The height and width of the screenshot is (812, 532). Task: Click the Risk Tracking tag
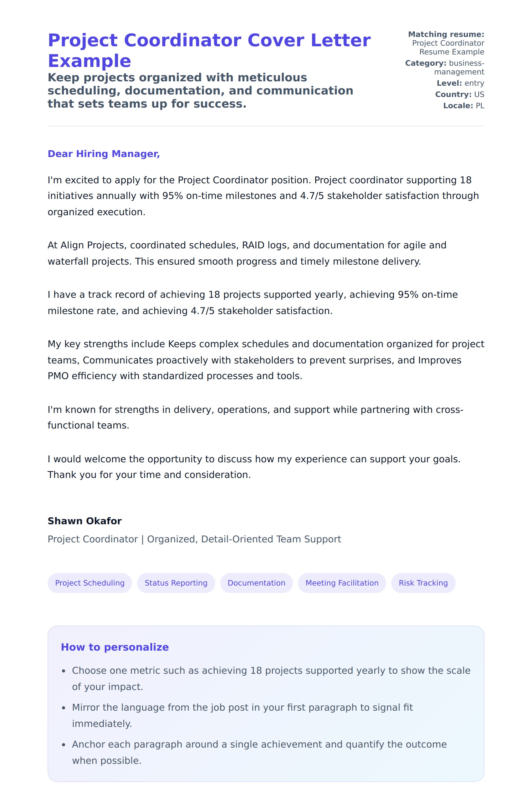[x=423, y=583]
